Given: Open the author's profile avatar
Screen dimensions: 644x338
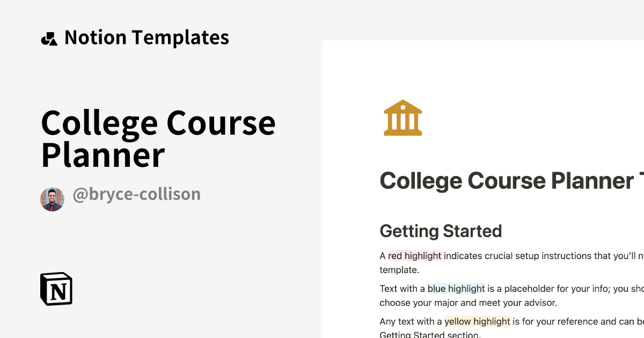Looking at the screenshot, I should click(52, 199).
